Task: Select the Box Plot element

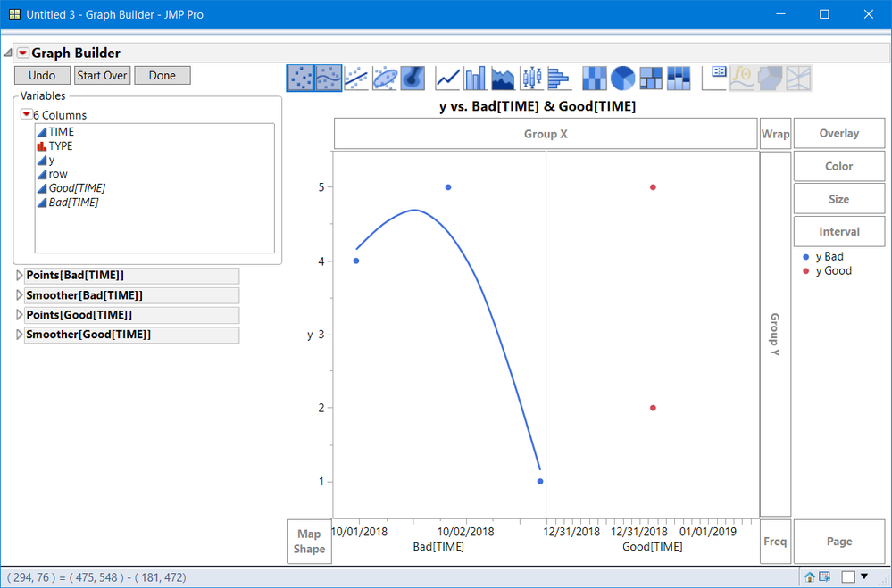Action: click(x=531, y=78)
